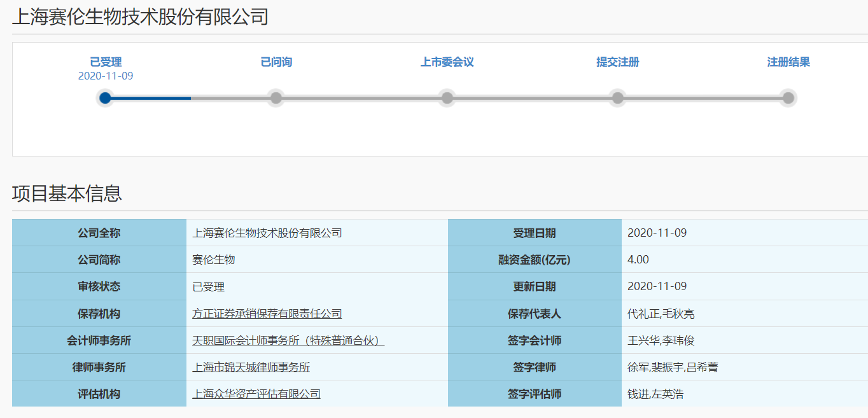Viewport: 868px width, 418px height.
Task: Open 上海市锦天城律师事务所 law firm link
Action: click(x=251, y=367)
